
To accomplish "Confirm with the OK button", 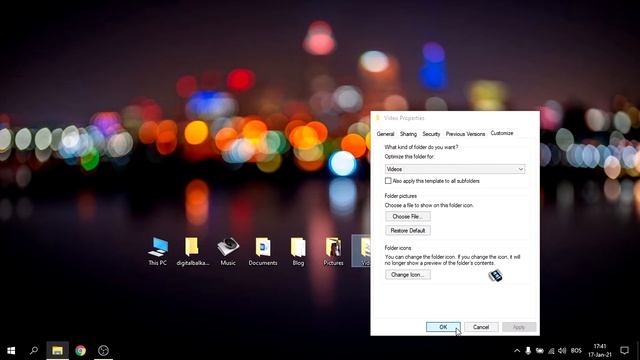I will point(443,327).
